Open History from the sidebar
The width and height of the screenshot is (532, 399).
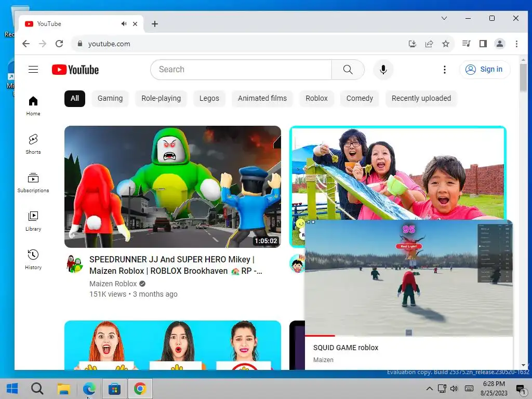point(33,260)
